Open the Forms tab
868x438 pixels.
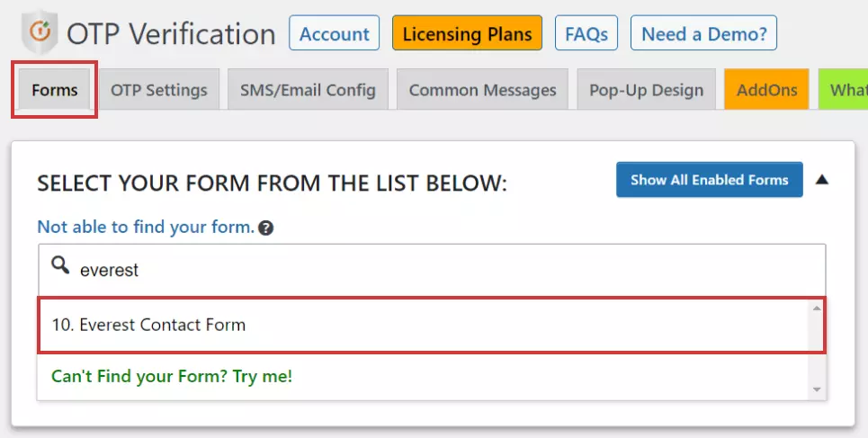pyautogui.click(x=54, y=90)
